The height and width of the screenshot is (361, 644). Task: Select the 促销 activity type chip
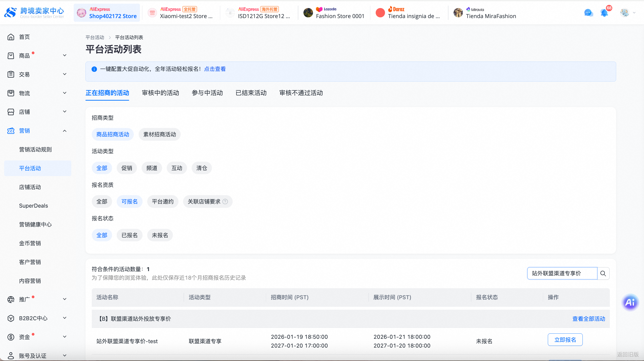(x=126, y=168)
